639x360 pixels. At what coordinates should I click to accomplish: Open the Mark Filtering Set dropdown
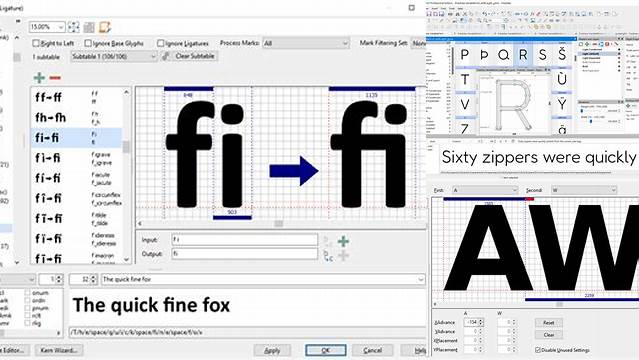click(x=419, y=43)
